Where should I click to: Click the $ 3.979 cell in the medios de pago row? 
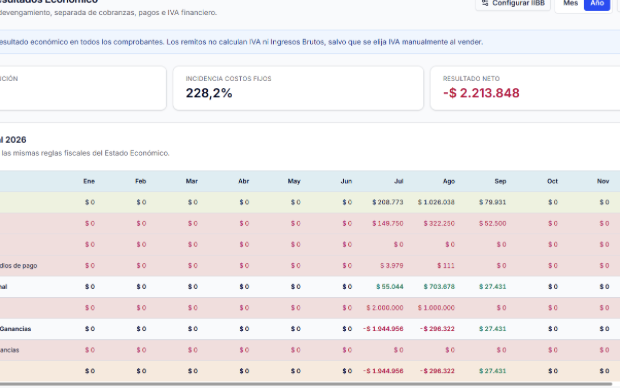pos(392,265)
